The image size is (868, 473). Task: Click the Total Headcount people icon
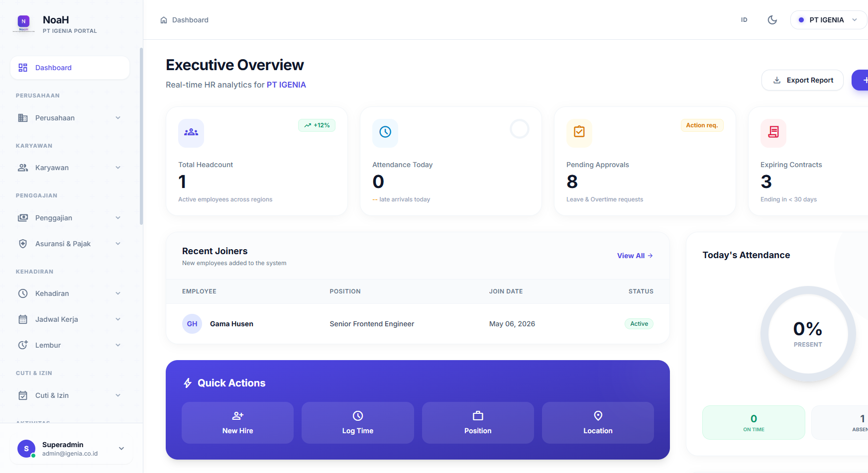click(191, 132)
